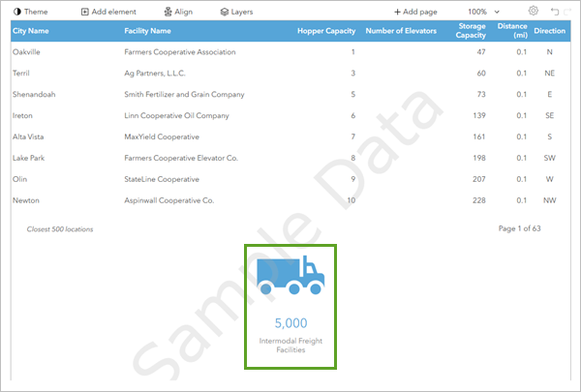Click the Page 1 of 63 indicator
The width and height of the screenshot is (581, 392).
click(x=519, y=228)
